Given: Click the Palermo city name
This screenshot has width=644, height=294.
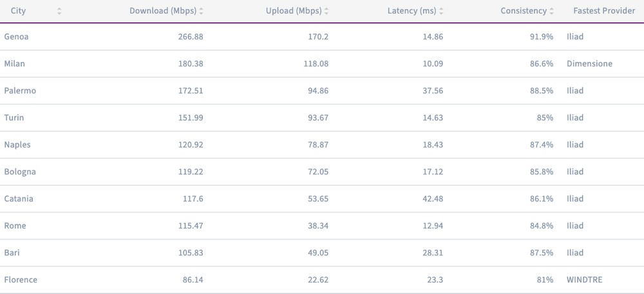Looking at the screenshot, I should (x=20, y=91).
